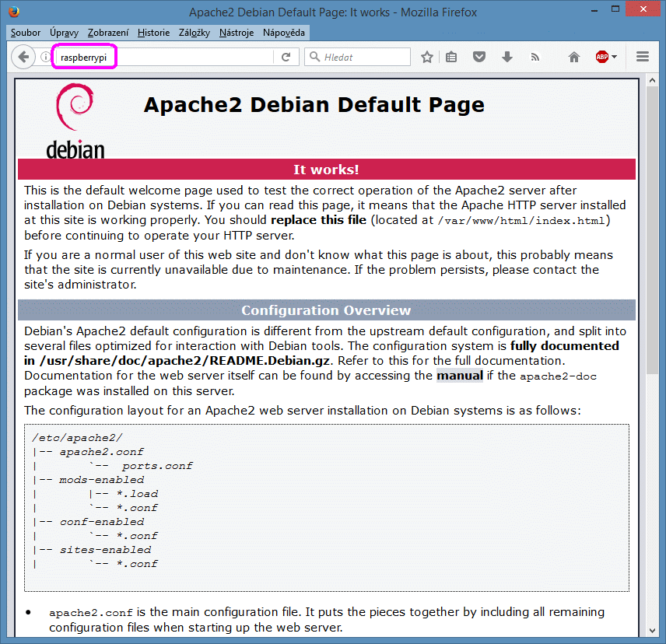
Task: Show site information icon in address bar
Action: pyautogui.click(x=45, y=57)
